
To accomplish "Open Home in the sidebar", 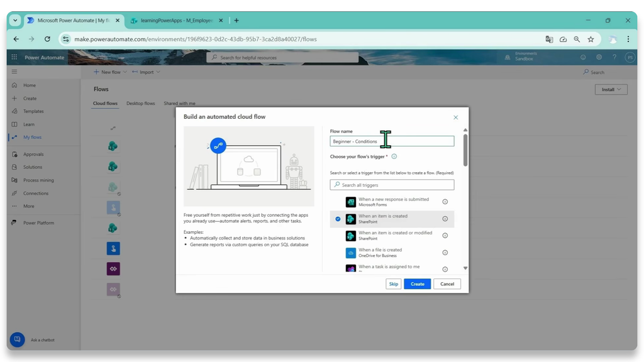I will pyautogui.click(x=30, y=85).
